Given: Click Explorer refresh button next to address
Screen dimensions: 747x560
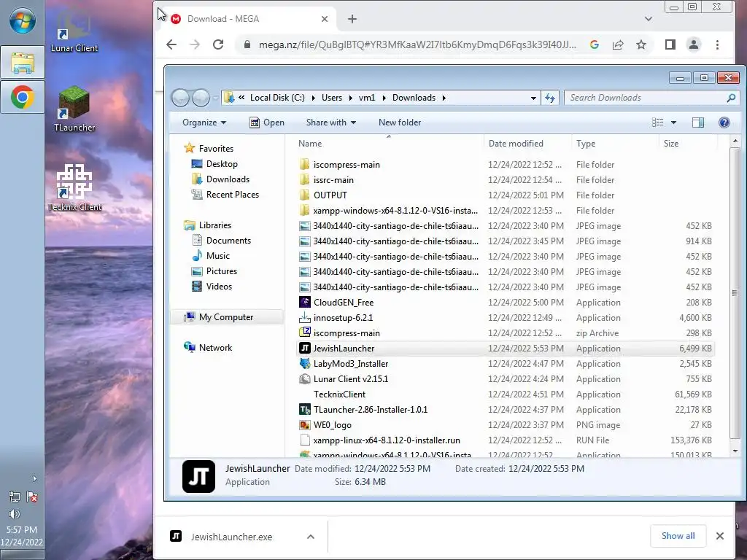Looking at the screenshot, I should click(550, 98).
